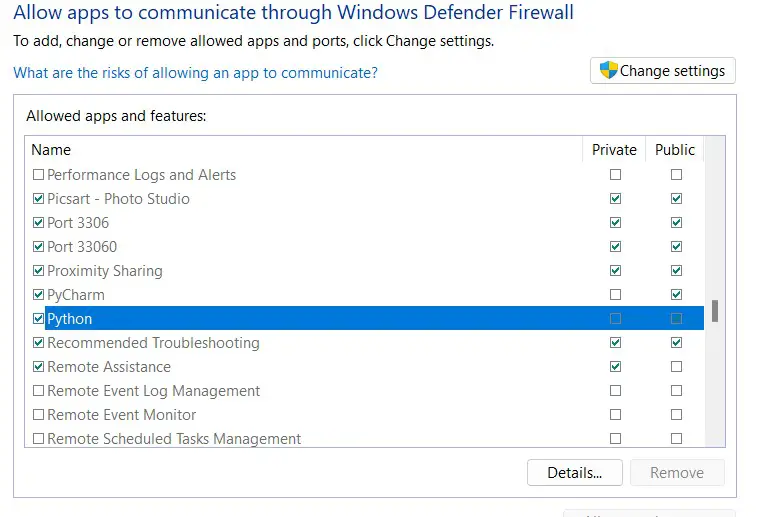Uncheck the PyCharm Public checkbox
This screenshot has height=517, width=762.
pyautogui.click(x=676, y=294)
